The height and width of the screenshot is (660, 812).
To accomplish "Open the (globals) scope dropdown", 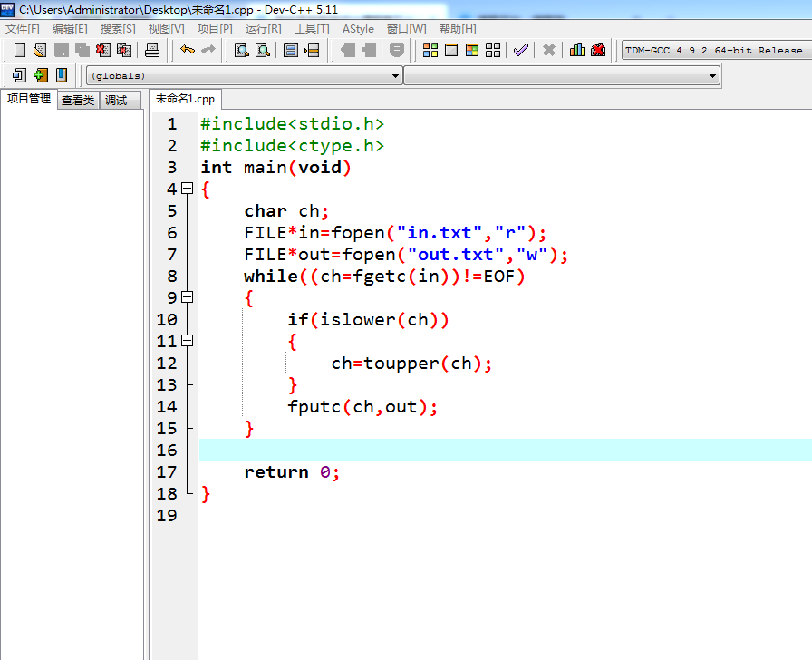I will tap(245, 75).
